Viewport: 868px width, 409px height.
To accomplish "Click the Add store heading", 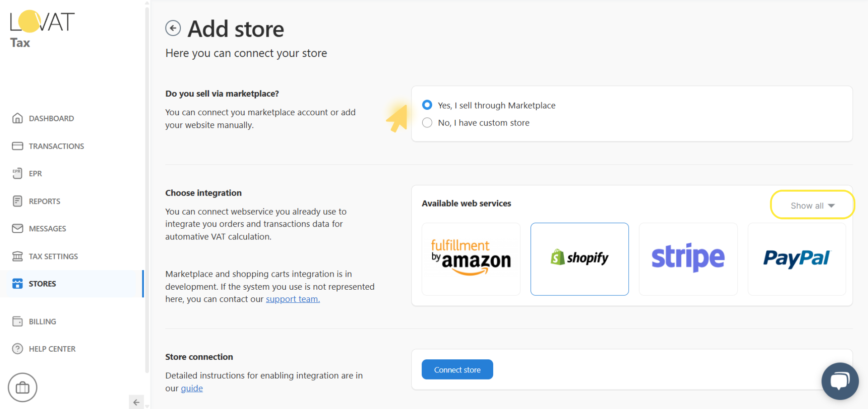I will coord(236,29).
